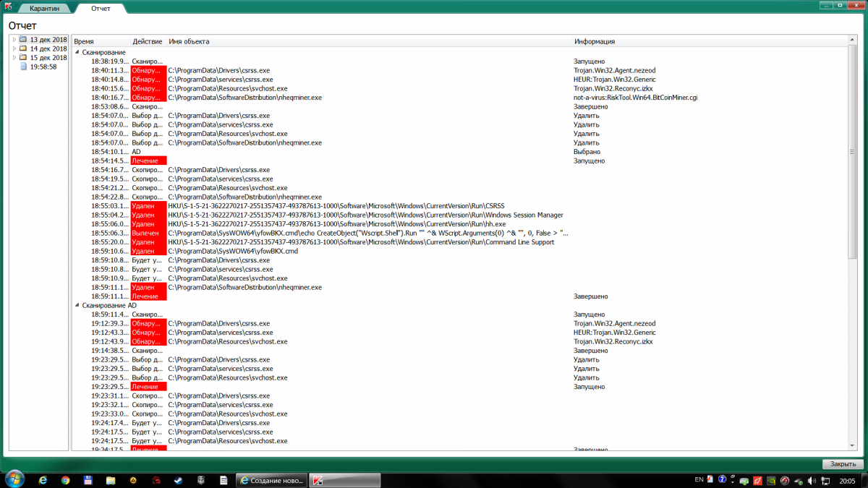The image size is (868, 488).
Task: Launch World of Warships anchor icon in taskbar
Action: (x=200, y=479)
